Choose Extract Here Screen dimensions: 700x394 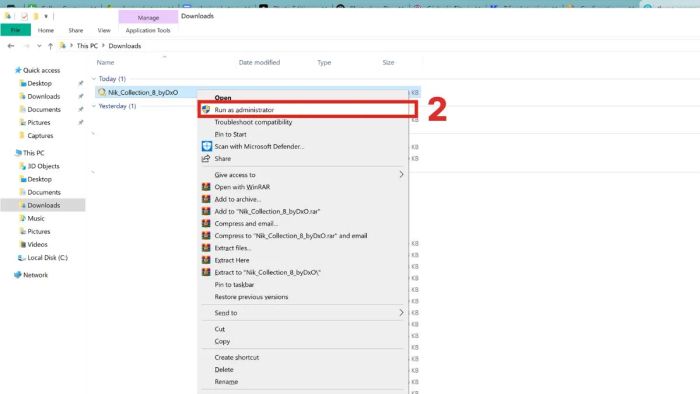303,260
